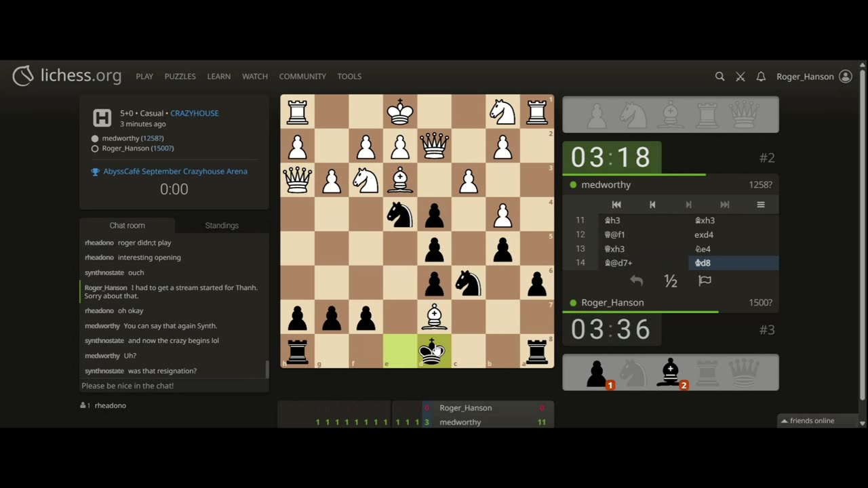Propose a takeback with the arrow icon
The image size is (868, 488).
(636, 281)
